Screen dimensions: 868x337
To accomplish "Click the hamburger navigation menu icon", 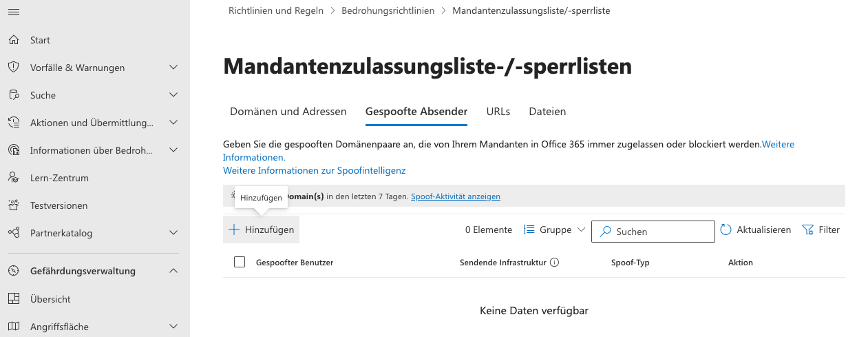I will [x=14, y=12].
